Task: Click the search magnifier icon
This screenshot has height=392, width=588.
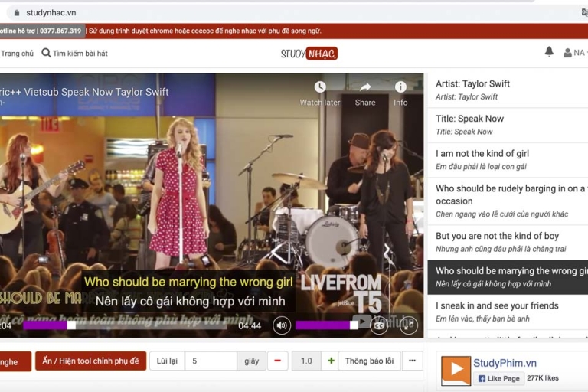Action: click(46, 53)
